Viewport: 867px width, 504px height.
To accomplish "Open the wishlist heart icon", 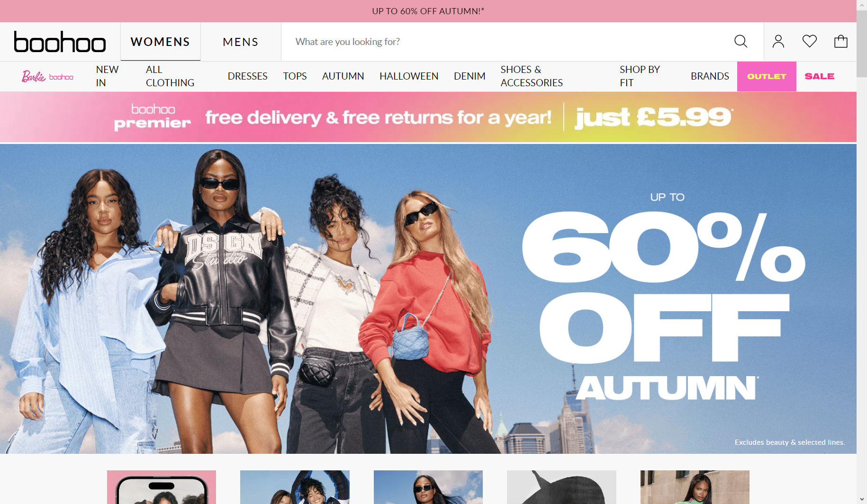I will click(x=810, y=42).
